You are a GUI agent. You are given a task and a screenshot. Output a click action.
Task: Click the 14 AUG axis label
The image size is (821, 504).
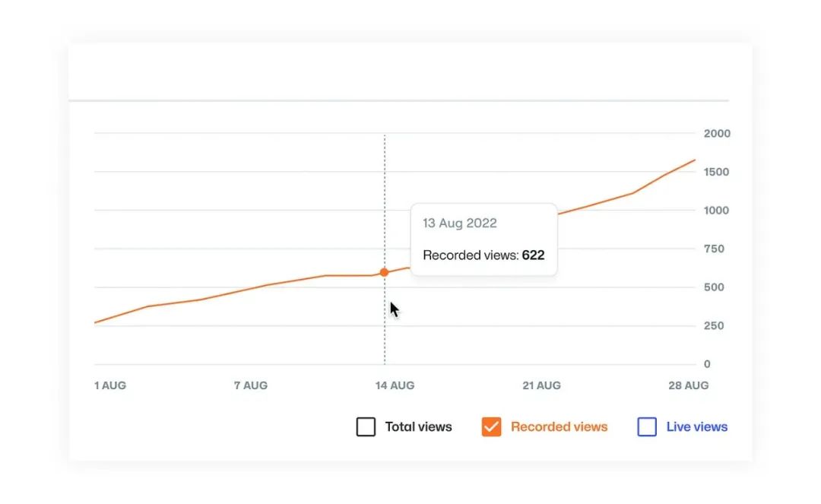point(395,385)
